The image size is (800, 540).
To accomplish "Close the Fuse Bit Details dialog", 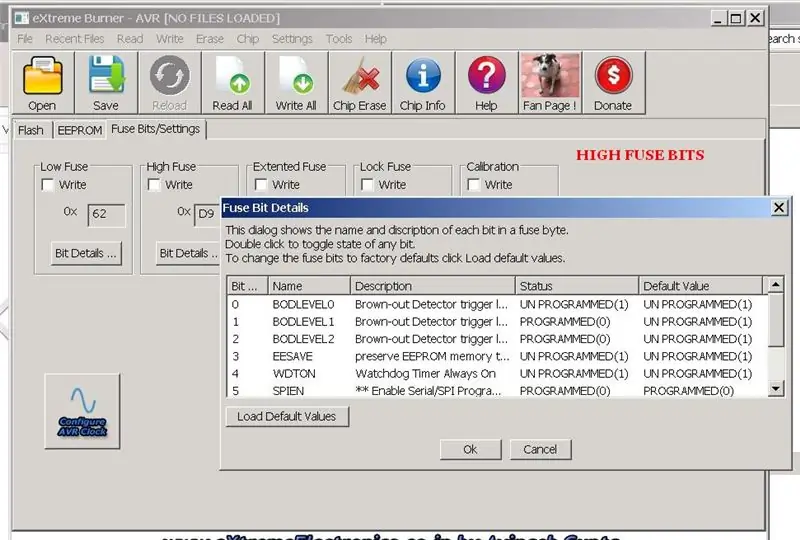I will [x=779, y=208].
